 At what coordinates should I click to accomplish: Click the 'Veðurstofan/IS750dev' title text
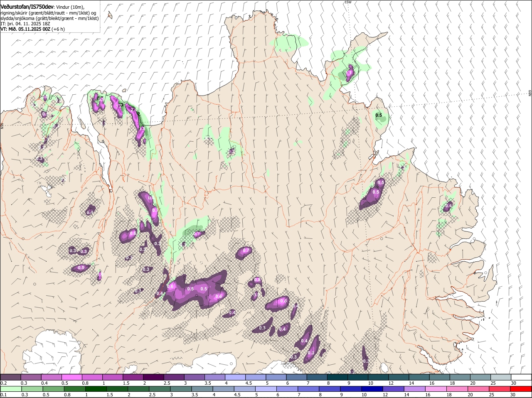point(27,7)
